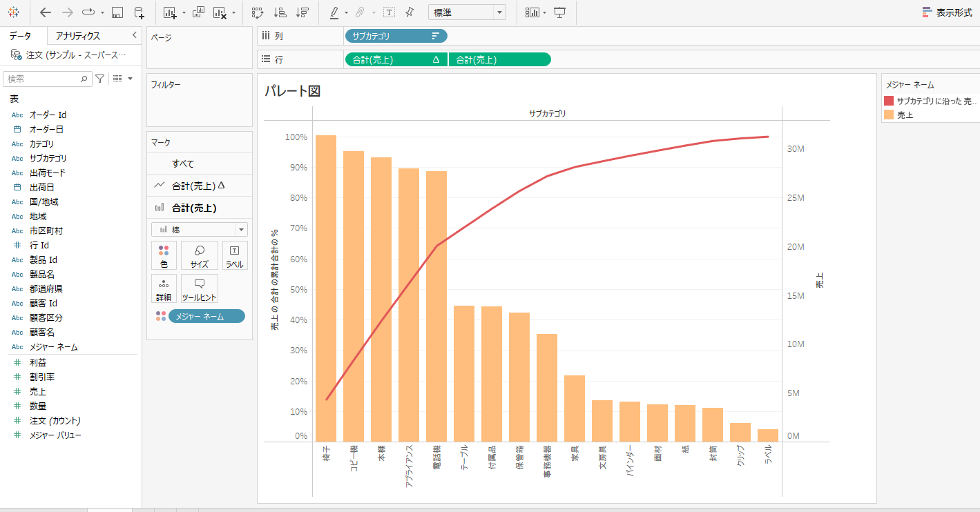Click the replay animation icon
The height and width of the screenshot is (512, 980).
click(x=88, y=12)
